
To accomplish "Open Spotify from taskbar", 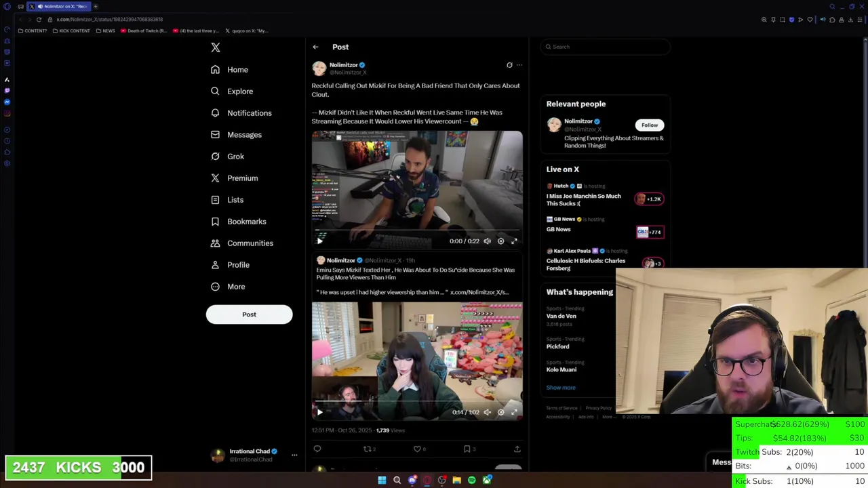I will point(472,480).
